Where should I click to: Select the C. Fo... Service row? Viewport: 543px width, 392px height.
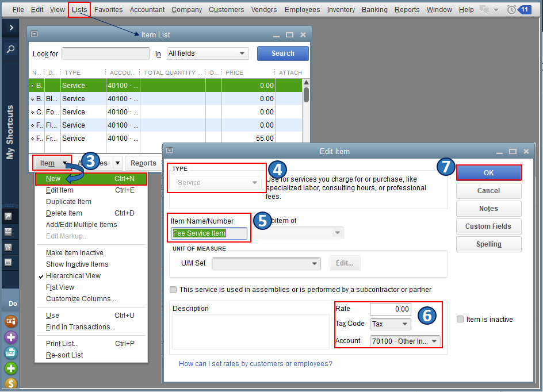(166, 112)
